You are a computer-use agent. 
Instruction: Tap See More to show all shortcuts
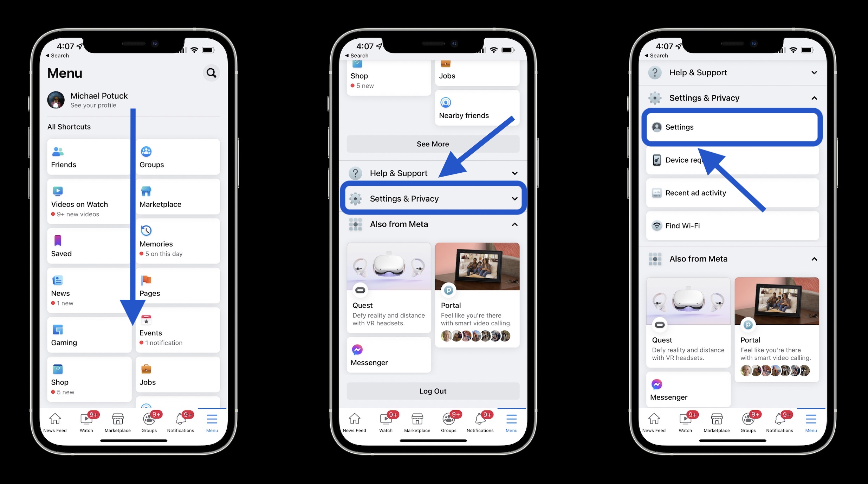(x=433, y=144)
